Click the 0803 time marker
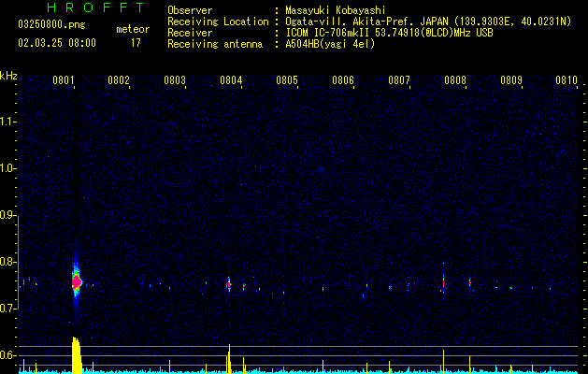Image resolution: width=588 pixels, height=374 pixels. tap(175, 80)
